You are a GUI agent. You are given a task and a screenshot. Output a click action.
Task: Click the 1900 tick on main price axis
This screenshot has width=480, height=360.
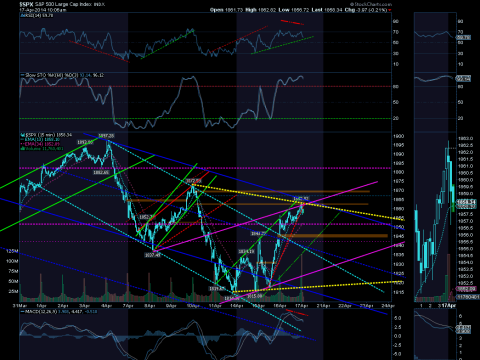click(x=399, y=136)
